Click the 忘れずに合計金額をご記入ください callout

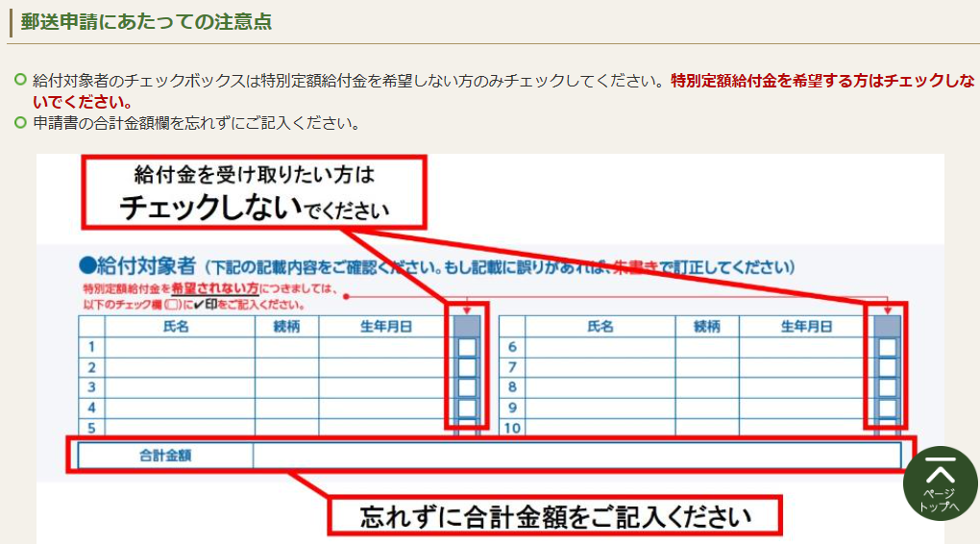pyautogui.click(x=555, y=516)
